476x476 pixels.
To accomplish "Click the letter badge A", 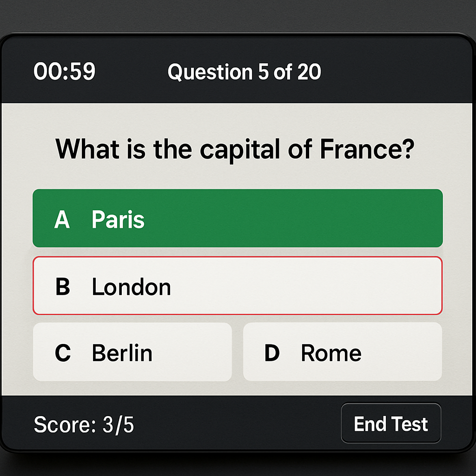I will (x=61, y=218).
